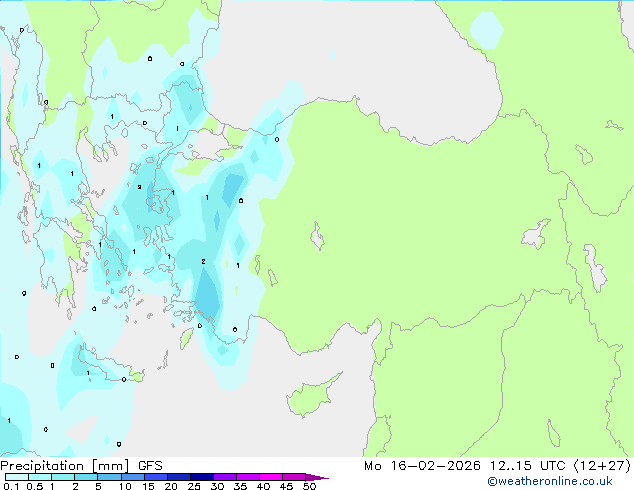Viewport: 634px width, 490px height.
Task: Click the '35' legend scale label
Action: coord(240,486)
